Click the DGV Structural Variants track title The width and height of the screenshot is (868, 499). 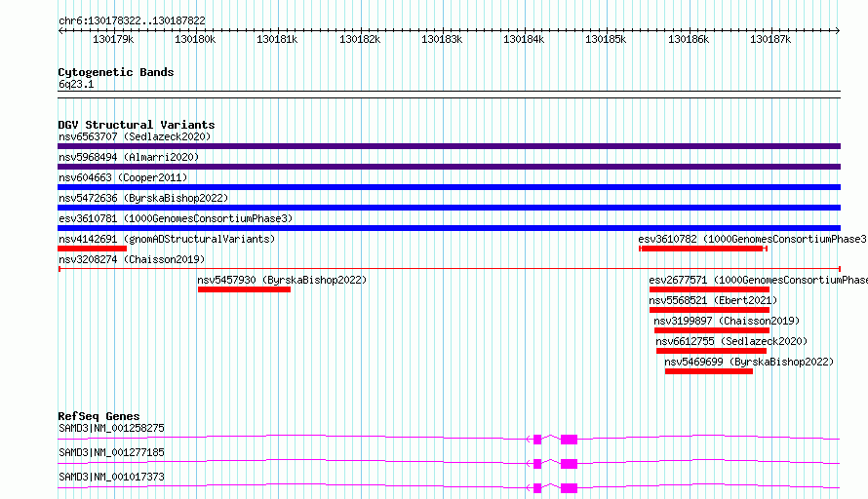pyautogui.click(x=137, y=125)
